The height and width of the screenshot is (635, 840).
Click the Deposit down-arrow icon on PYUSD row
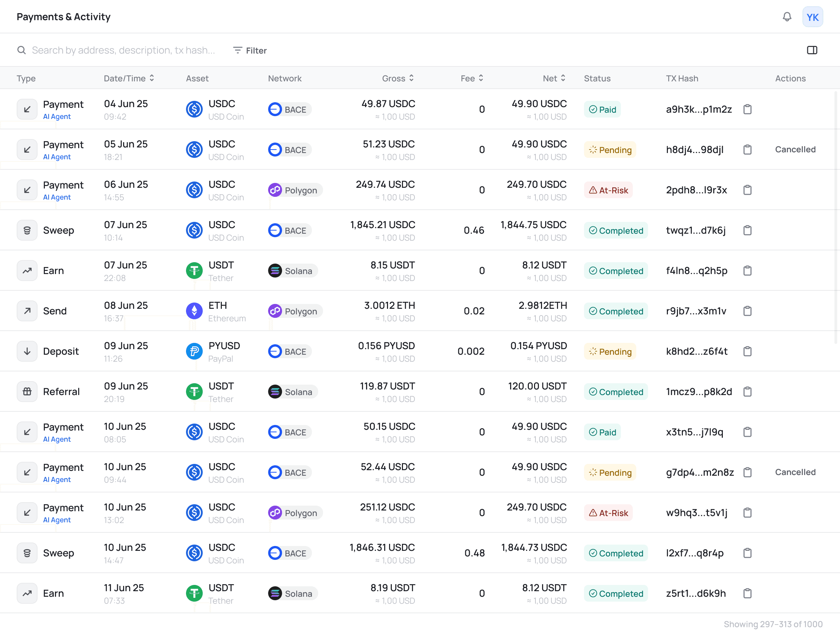tap(27, 351)
